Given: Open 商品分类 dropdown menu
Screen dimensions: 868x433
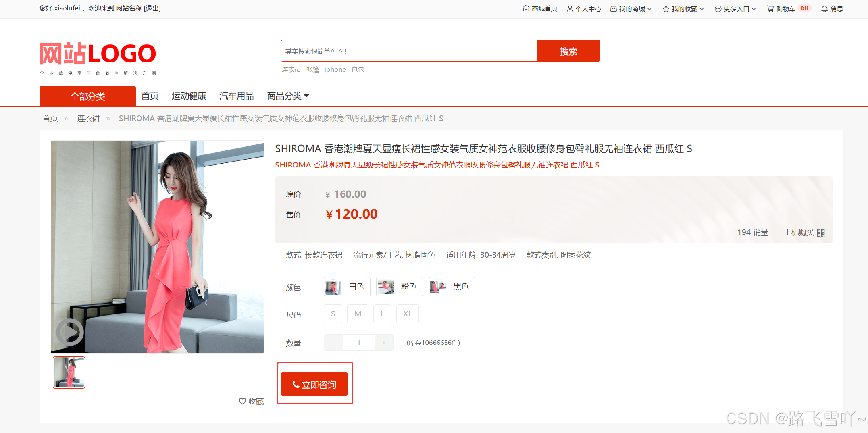Looking at the screenshot, I should [x=288, y=96].
